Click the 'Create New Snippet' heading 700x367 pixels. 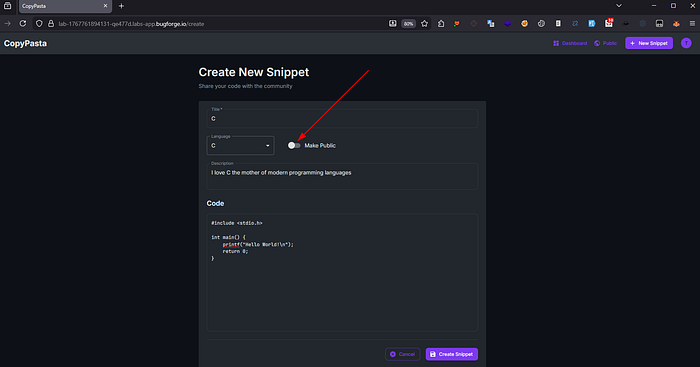pyautogui.click(x=254, y=72)
